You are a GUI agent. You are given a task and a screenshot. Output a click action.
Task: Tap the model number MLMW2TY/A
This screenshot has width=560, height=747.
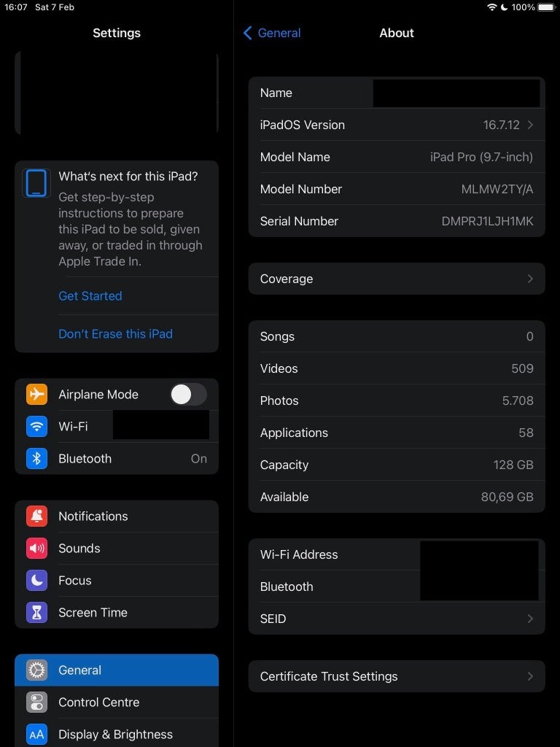(497, 189)
